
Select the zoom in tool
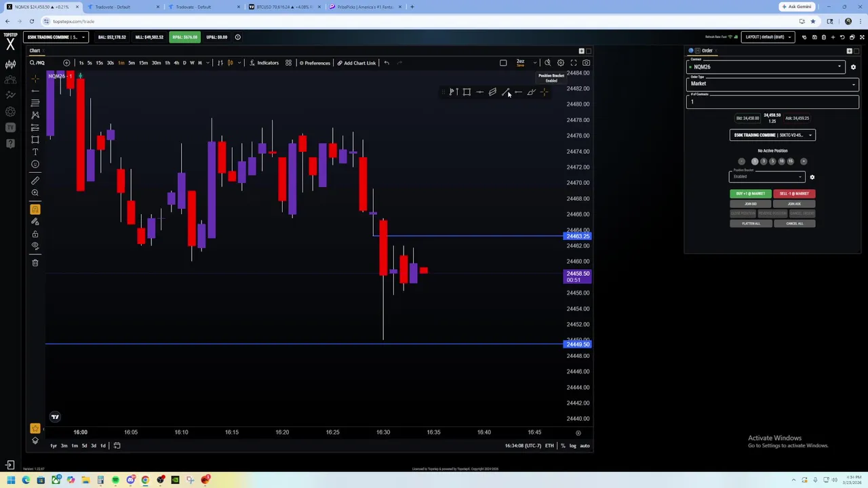[35, 193]
